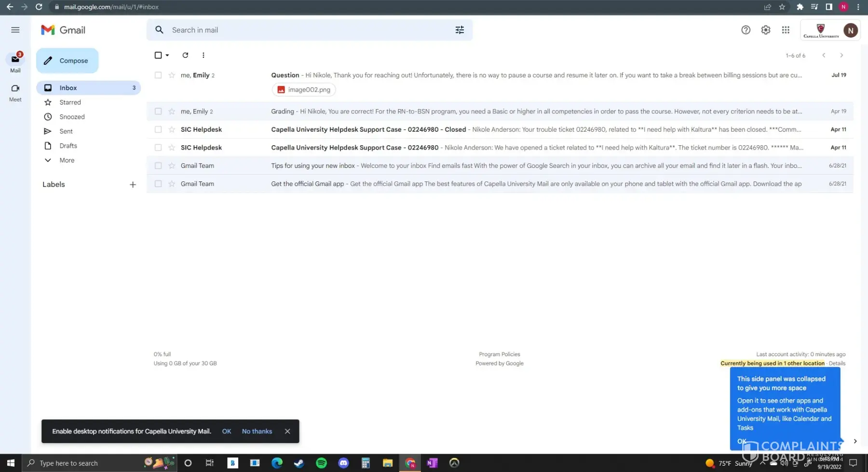Select the Grading email checkbox
868x472 pixels.
click(158, 111)
